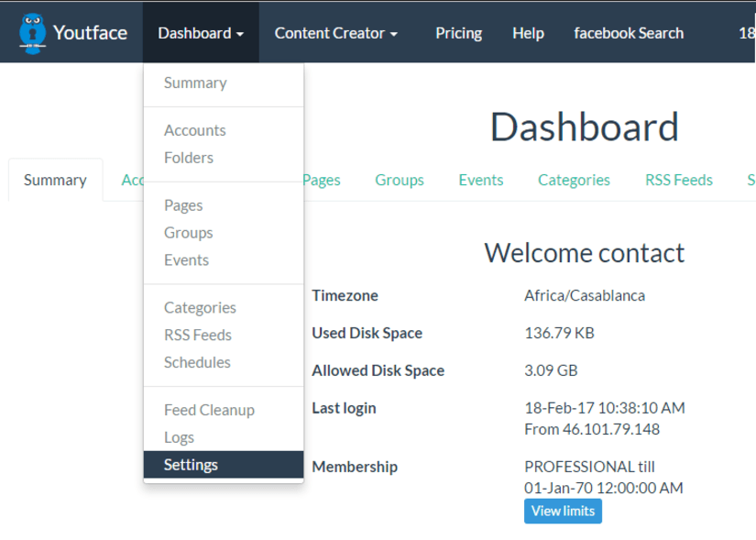
Task: Click the Africa/Casablanca timezone value
Action: tap(585, 295)
